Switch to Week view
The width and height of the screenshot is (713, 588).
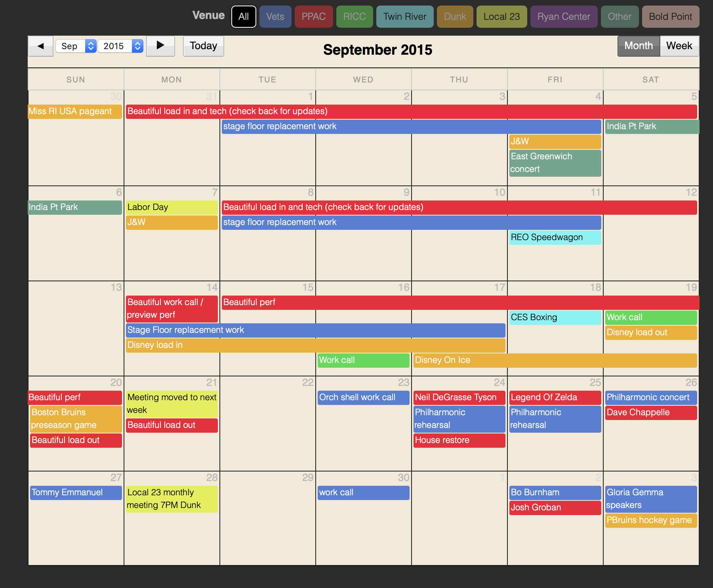[679, 46]
